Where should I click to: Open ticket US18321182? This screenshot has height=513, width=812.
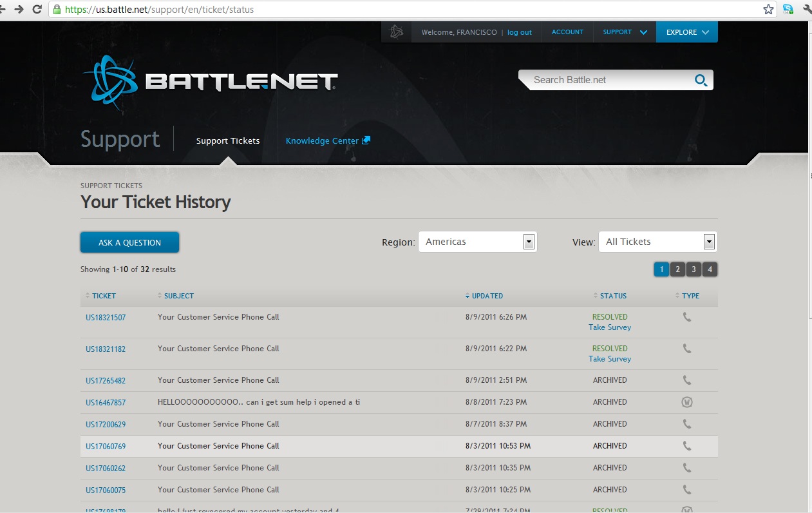pyautogui.click(x=106, y=349)
